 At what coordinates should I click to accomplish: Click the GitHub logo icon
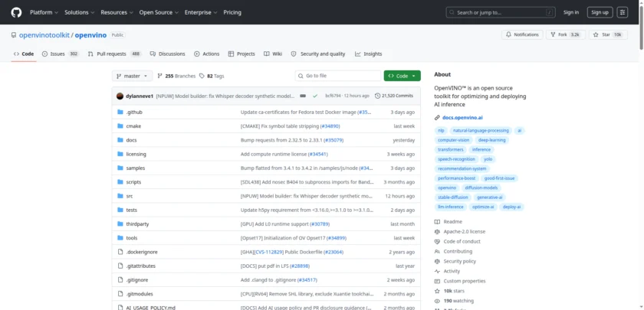coord(16,12)
